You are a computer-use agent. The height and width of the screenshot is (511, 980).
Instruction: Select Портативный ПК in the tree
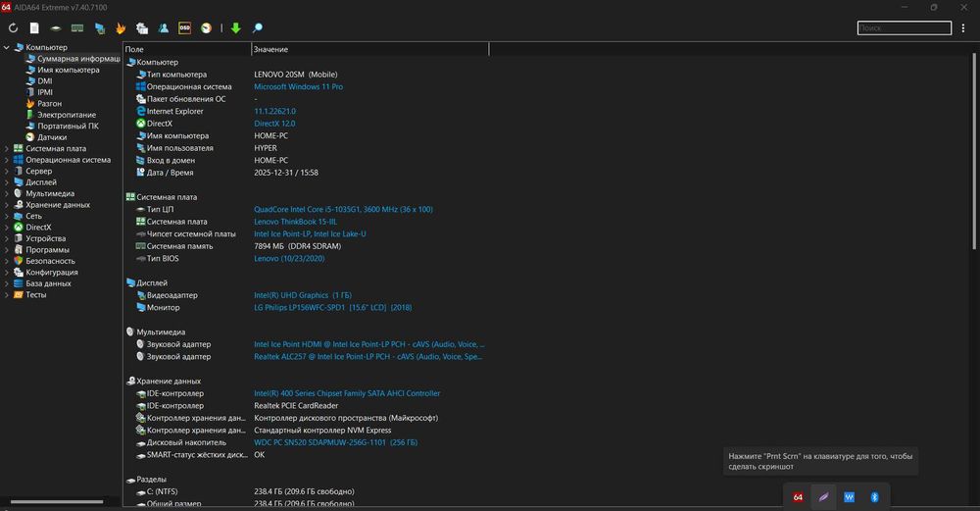[x=68, y=127]
